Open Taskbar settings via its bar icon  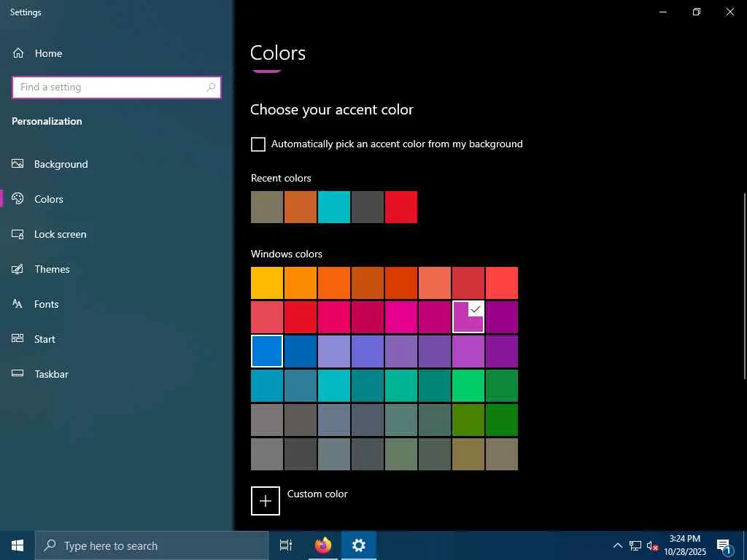[18, 374]
